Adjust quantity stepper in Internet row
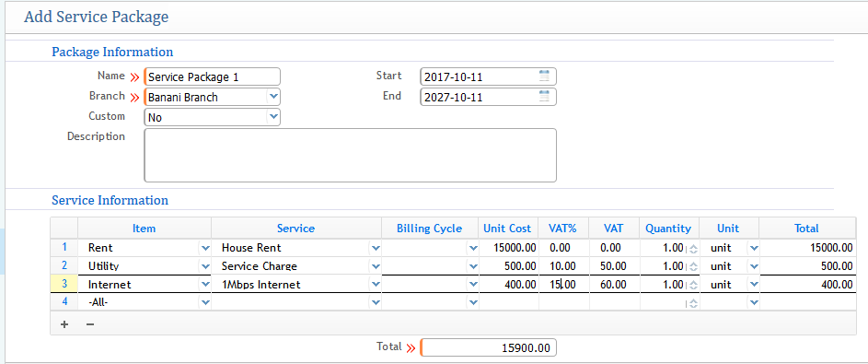 coord(693,286)
